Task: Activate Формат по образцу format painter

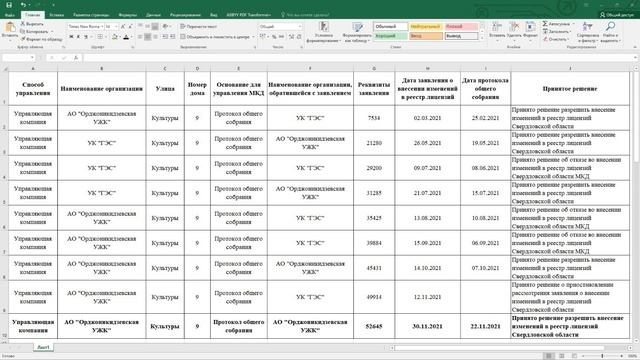Action: 41,39
